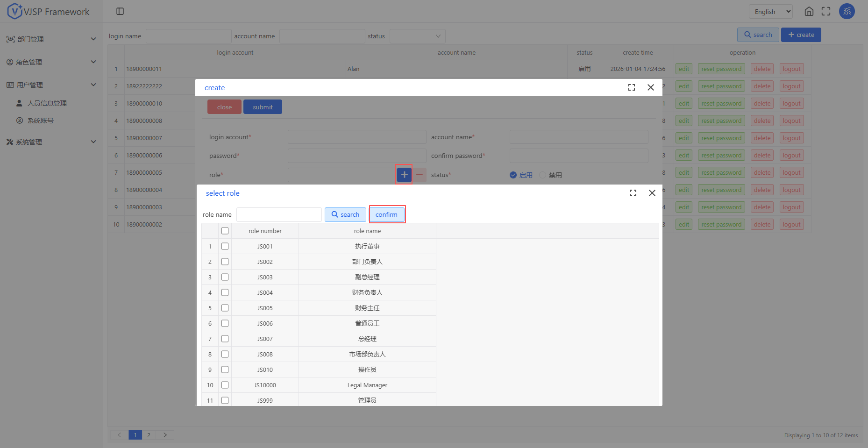The width and height of the screenshot is (868, 448).
Task: Maximize the create dialog
Action: pyautogui.click(x=632, y=87)
